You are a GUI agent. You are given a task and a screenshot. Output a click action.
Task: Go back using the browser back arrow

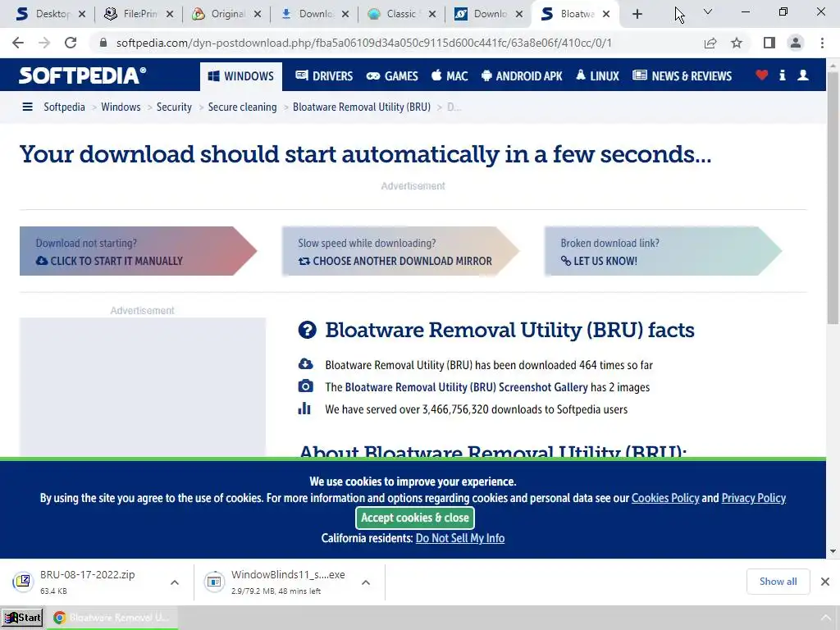tap(18, 43)
